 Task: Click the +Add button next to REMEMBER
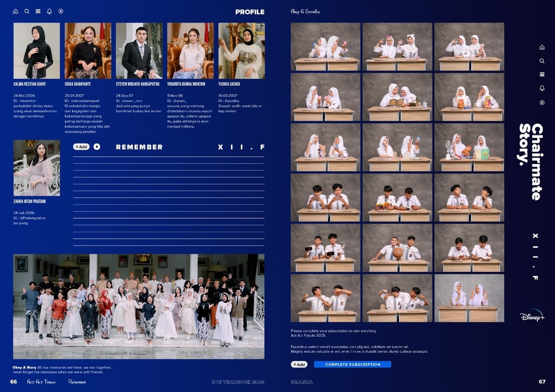(x=81, y=147)
